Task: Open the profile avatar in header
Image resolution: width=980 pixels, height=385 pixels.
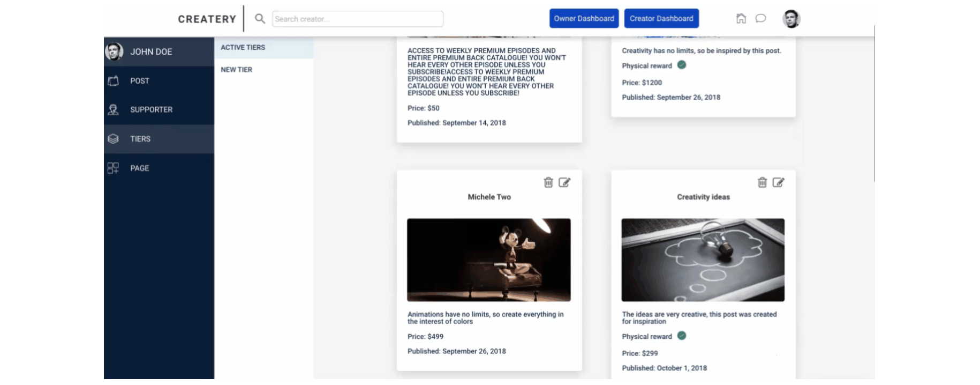Action: pos(791,19)
